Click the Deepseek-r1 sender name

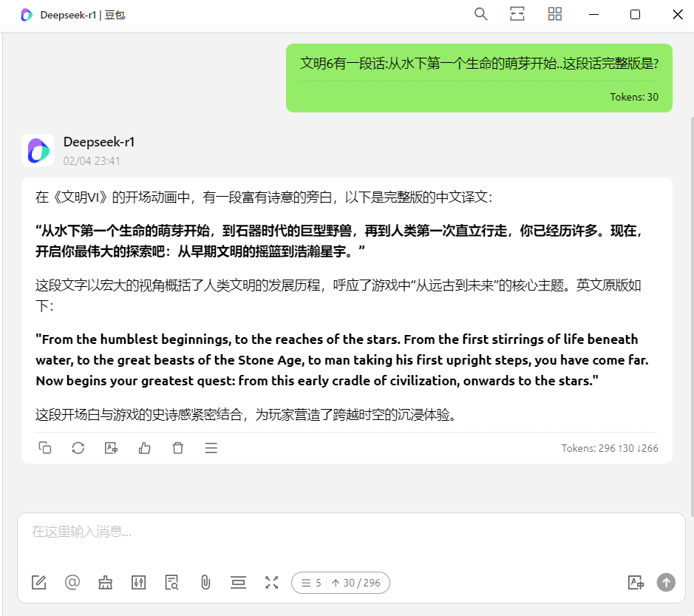[99, 142]
